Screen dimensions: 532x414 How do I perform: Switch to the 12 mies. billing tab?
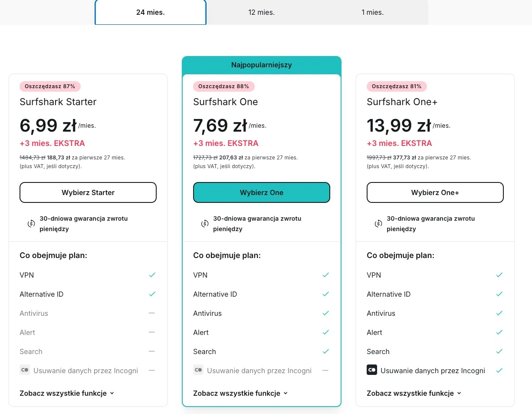[261, 12]
